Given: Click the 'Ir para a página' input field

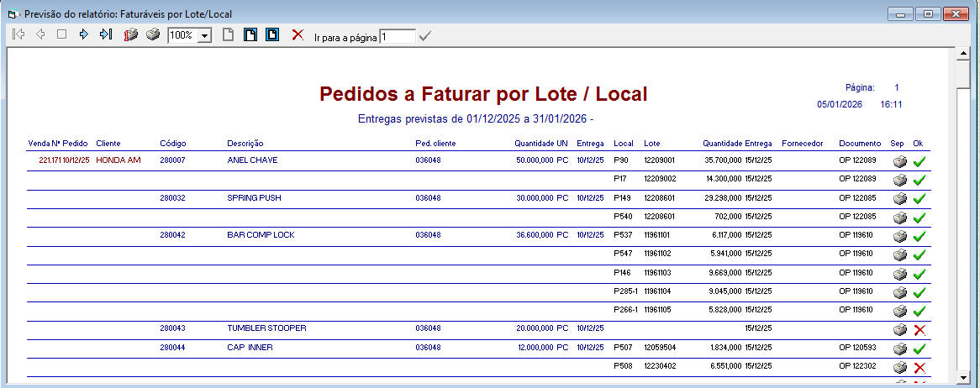Looking at the screenshot, I should click(397, 37).
